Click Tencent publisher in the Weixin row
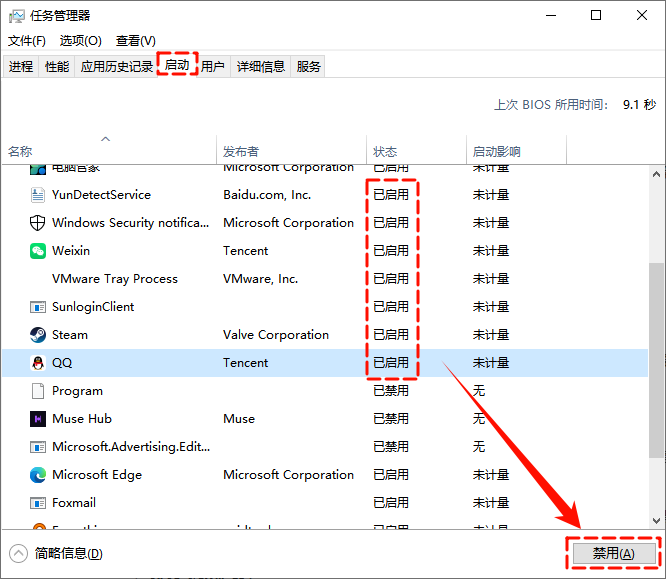Screen dimensions: 666x579 click(246, 251)
